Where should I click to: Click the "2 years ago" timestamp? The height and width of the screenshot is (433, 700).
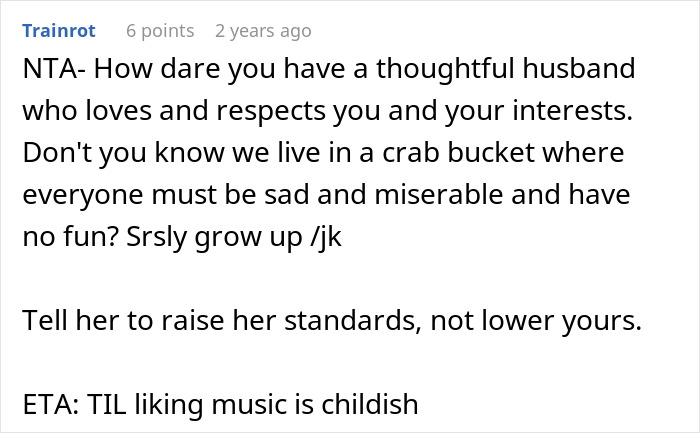pos(263,31)
